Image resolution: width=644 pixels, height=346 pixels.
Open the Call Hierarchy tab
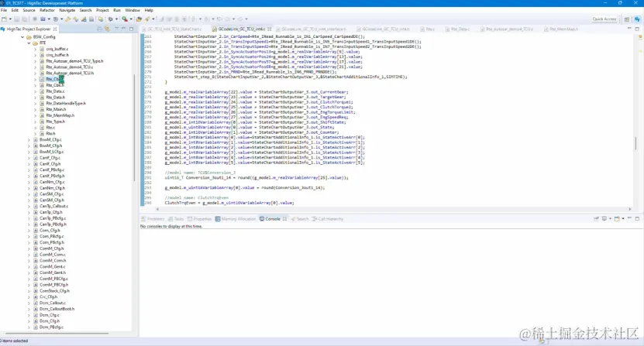click(x=327, y=219)
